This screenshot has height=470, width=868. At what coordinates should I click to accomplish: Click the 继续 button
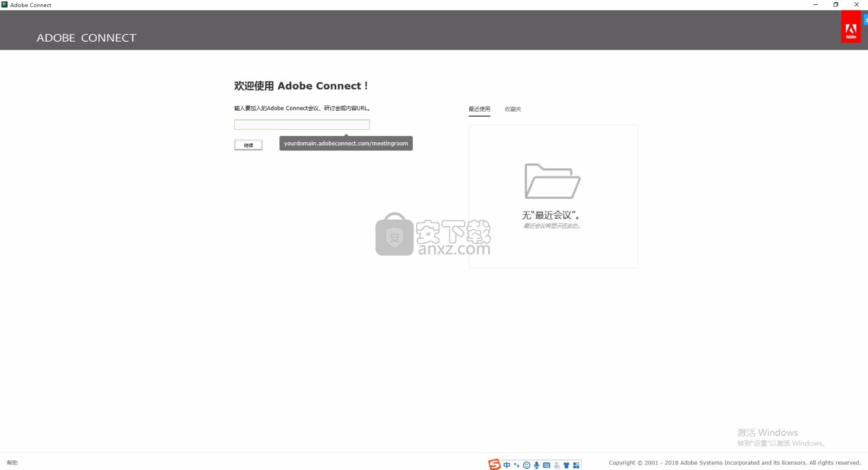[248, 145]
